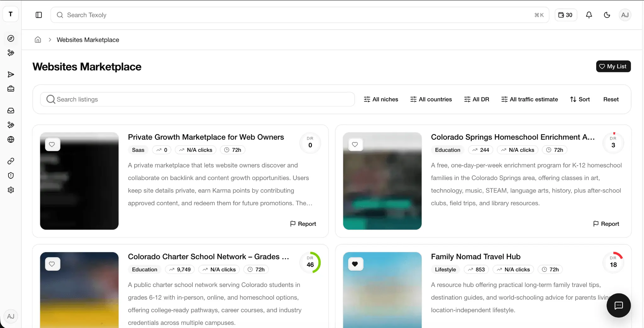Image resolution: width=644 pixels, height=328 pixels.
Task: Click DR 18 progress ring
Action: [x=613, y=263]
